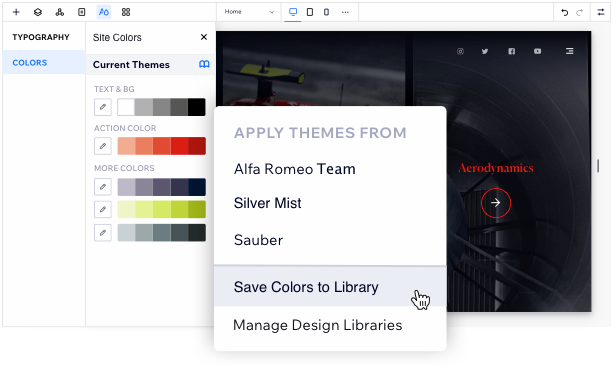This screenshot has height=368, width=616.
Task: Click the Site Styles Aa icon
Action: 104,12
